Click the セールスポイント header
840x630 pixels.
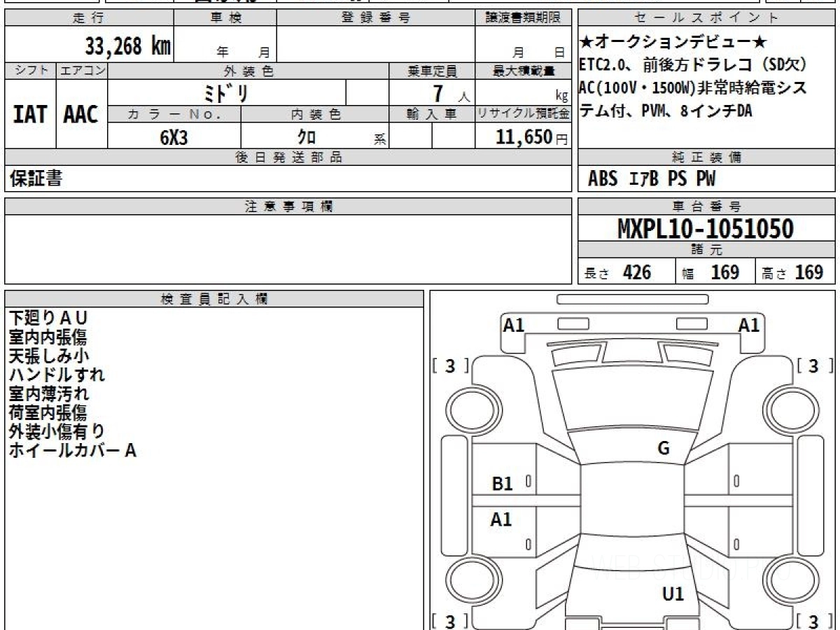[706, 18]
